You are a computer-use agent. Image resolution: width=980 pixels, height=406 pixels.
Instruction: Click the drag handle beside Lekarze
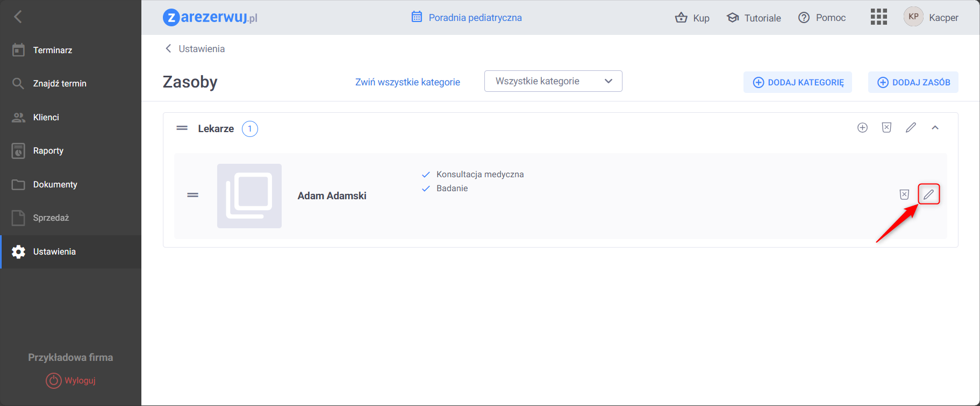click(182, 128)
